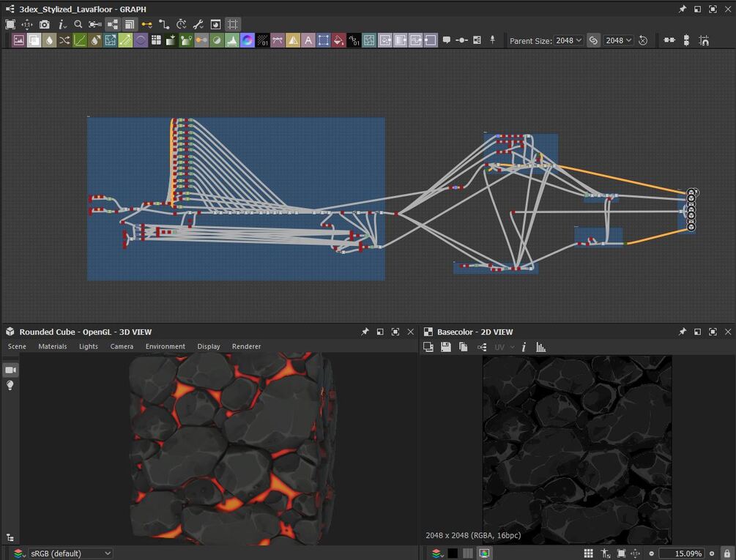Click the 15.09% zoom level field

tap(681, 553)
